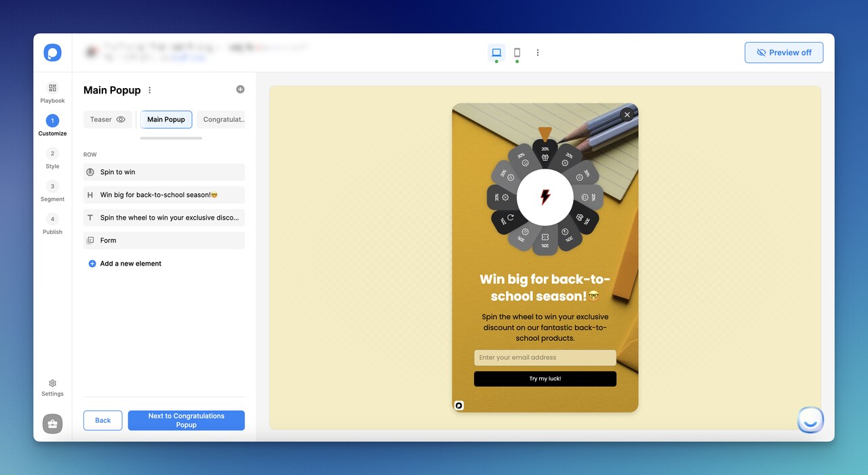Click the Try my luck! button
The width and height of the screenshot is (868, 475).
click(x=545, y=379)
